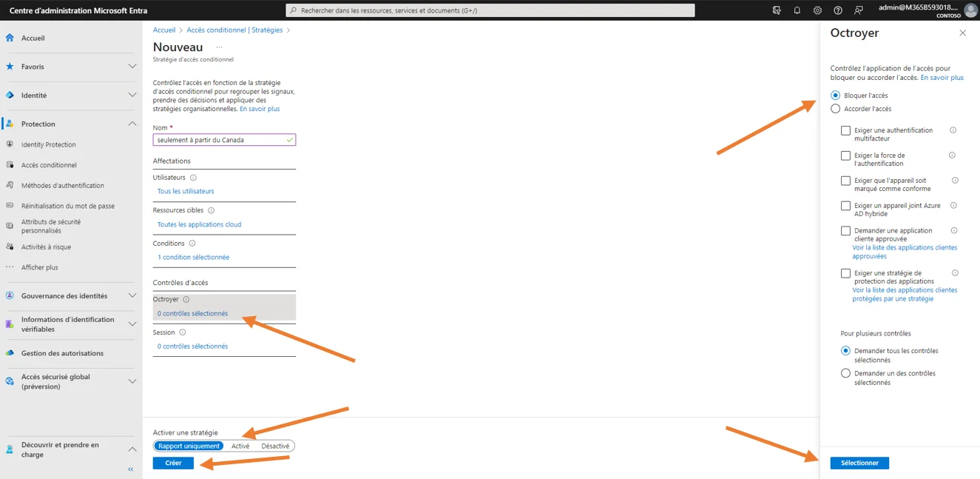Click the feedback icon in header
980x479 pixels.
[858, 10]
